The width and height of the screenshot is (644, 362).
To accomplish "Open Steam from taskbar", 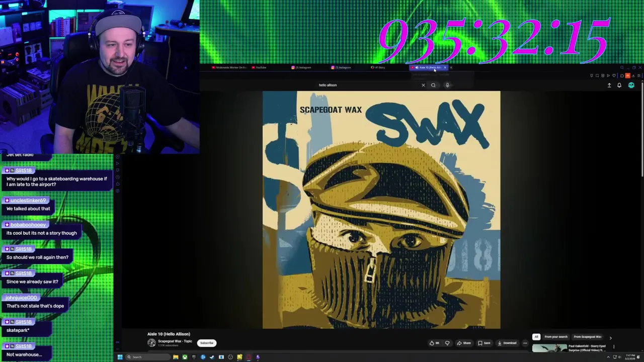I will tap(212, 357).
